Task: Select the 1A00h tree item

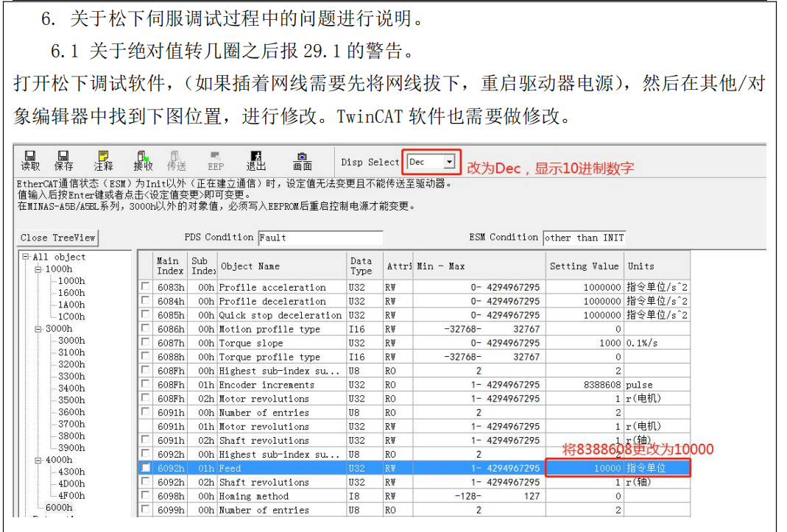Action: click(71, 305)
